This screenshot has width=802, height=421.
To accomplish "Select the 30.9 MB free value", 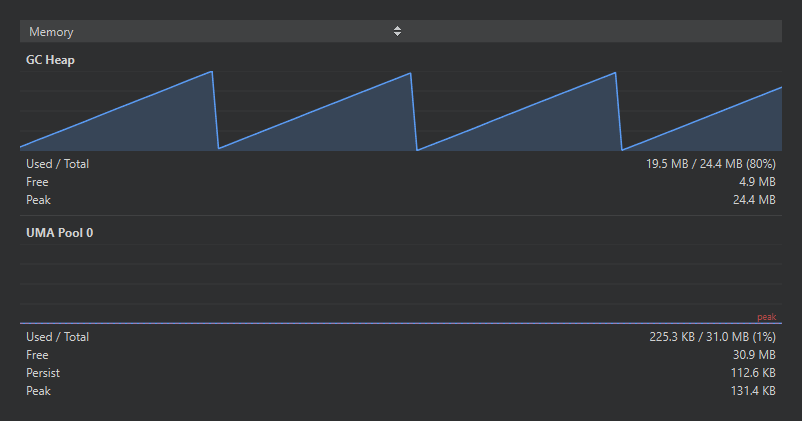I will tap(754, 354).
